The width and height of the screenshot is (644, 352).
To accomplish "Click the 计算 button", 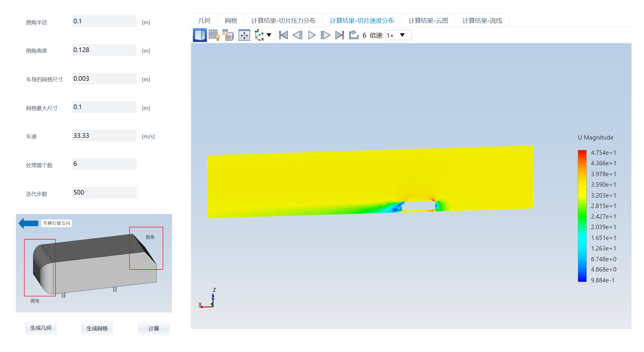I will coord(154,328).
